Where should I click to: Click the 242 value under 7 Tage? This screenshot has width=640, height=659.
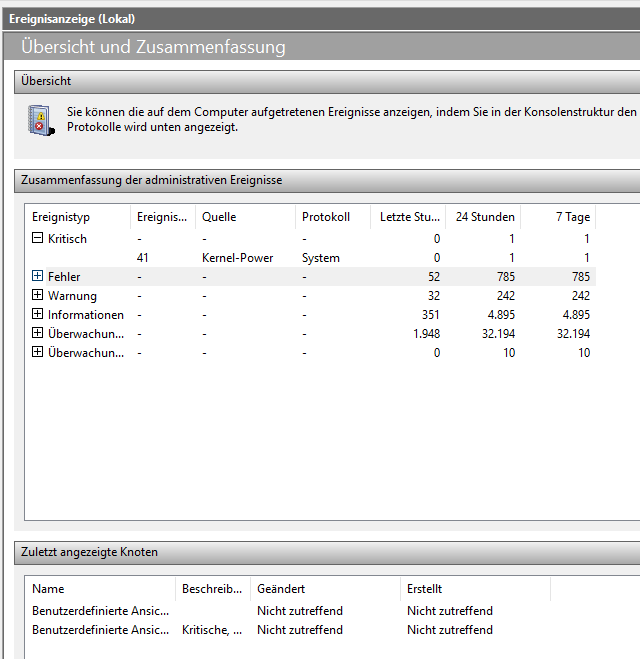581,296
